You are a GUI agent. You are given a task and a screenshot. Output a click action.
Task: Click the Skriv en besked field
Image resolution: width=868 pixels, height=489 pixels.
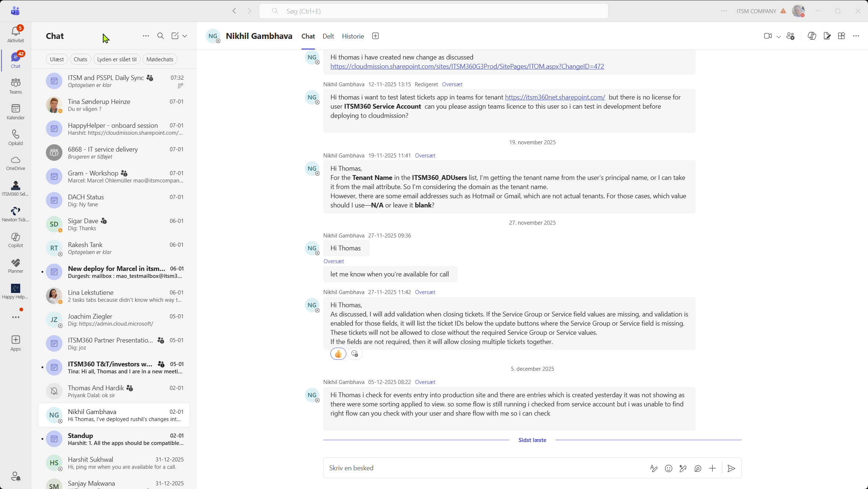pyautogui.click(x=477, y=468)
